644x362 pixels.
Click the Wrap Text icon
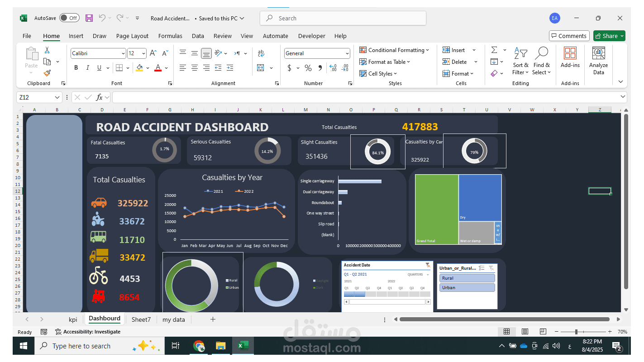tap(261, 53)
